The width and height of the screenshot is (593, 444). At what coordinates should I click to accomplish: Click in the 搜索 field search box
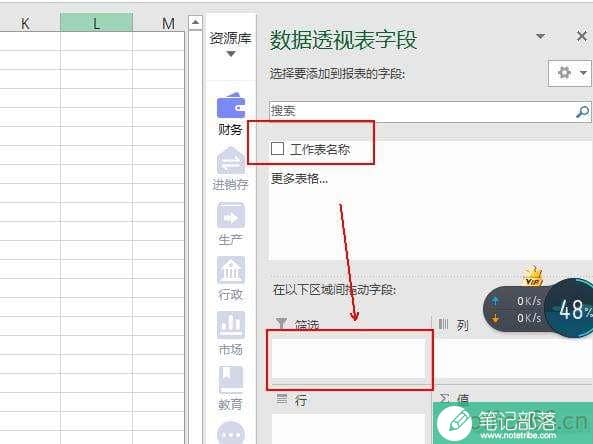coord(422,112)
